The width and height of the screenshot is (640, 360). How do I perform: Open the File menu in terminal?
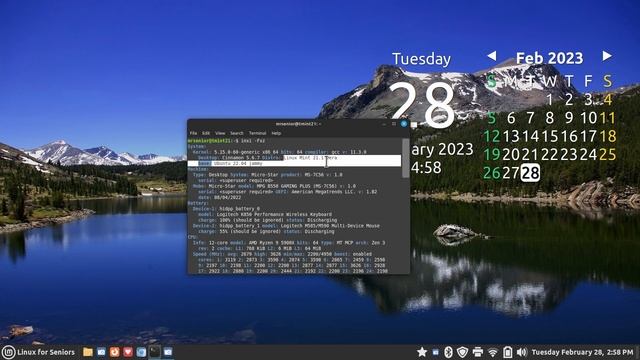tap(193, 133)
